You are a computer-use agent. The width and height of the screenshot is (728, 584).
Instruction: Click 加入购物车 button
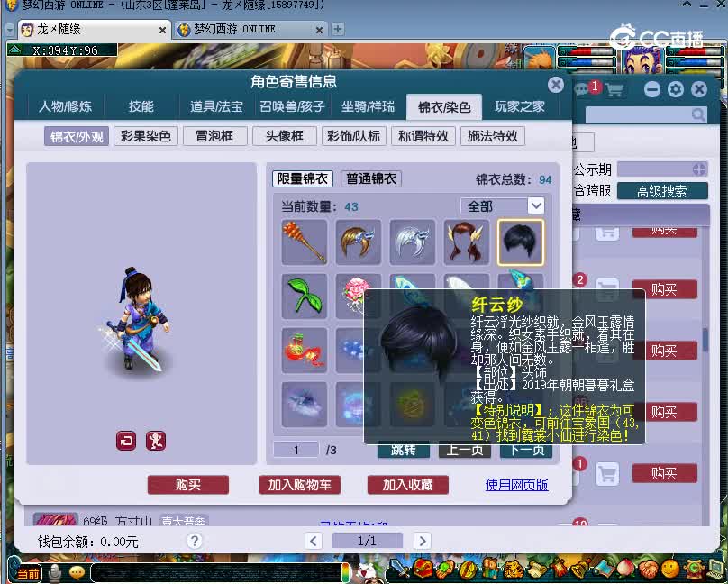pyautogui.click(x=299, y=485)
